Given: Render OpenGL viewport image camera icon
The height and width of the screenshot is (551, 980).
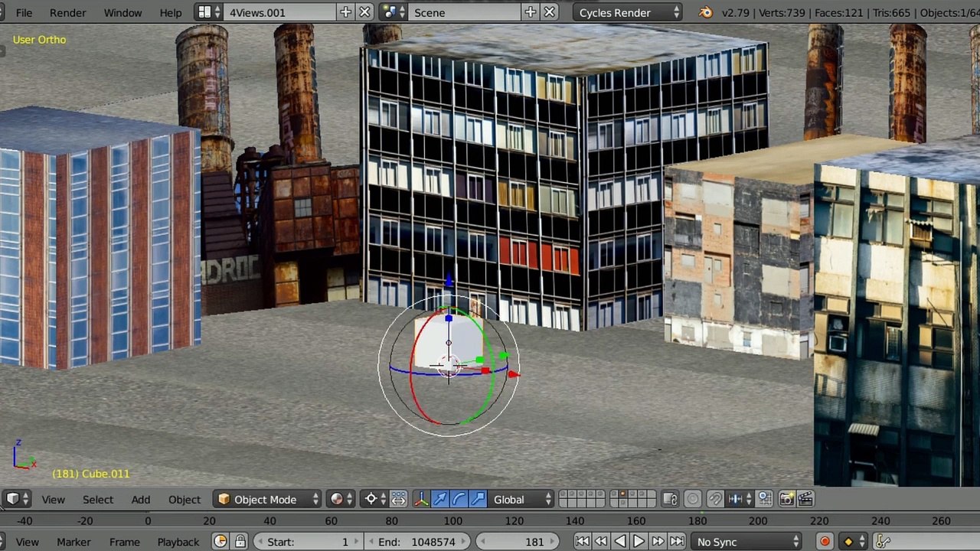Looking at the screenshot, I should point(786,499).
